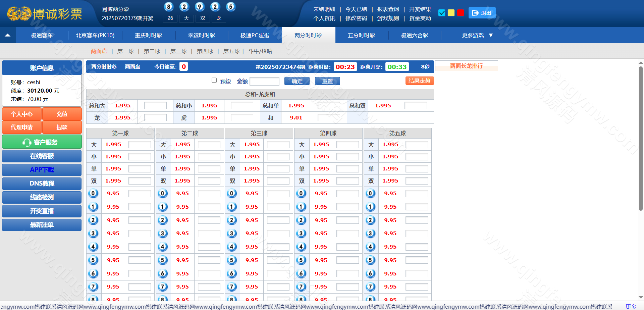Choose the yellow theme color swatch
Image resolution: width=644 pixels, height=310 pixels.
point(451,13)
